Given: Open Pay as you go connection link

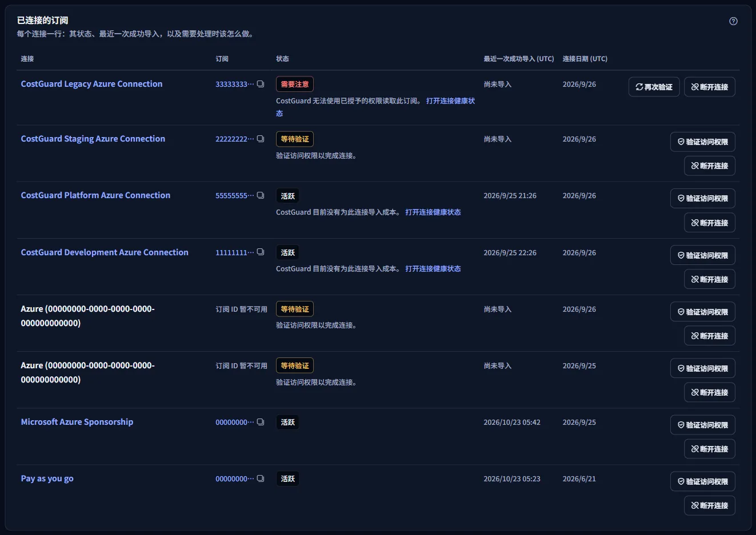Looking at the screenshot, I should pyautogui.click(x=47, y=478).
